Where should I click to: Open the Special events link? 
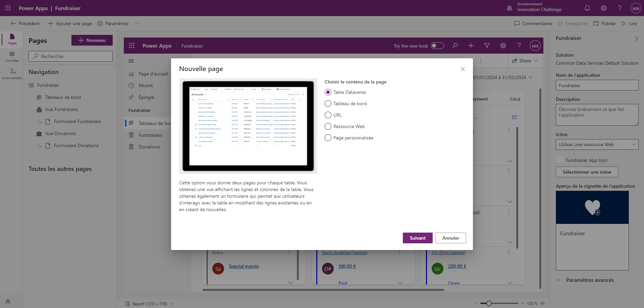(244, 266)
